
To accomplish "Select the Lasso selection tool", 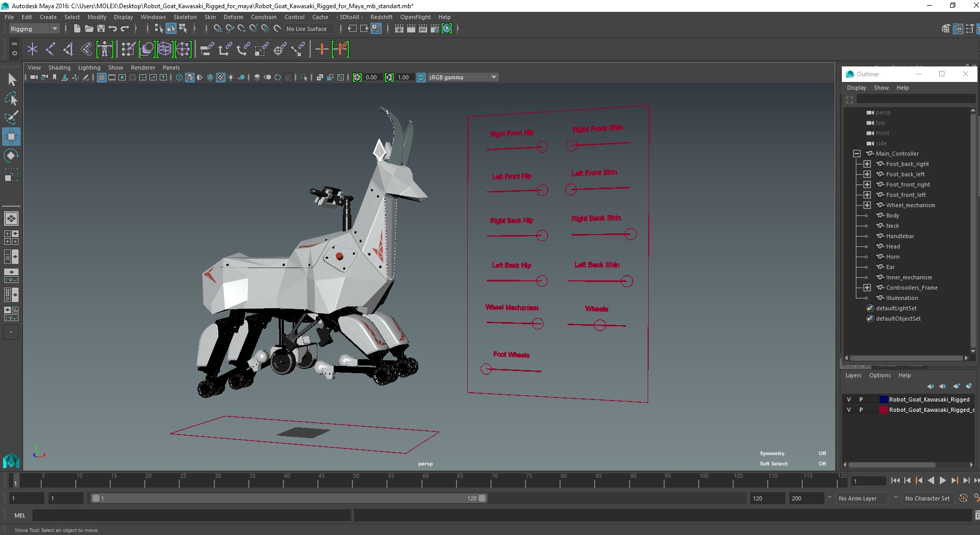I will (x=11, y=98).
